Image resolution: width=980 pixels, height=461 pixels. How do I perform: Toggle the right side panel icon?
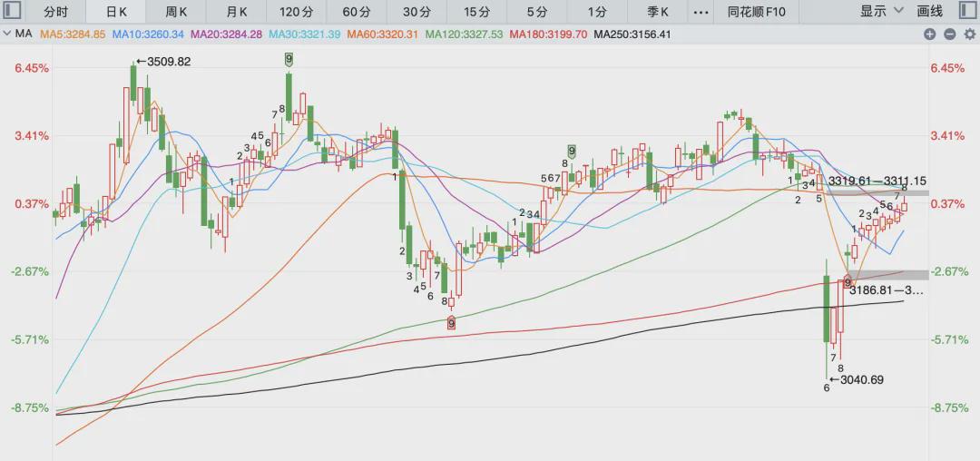coord(969,12)
